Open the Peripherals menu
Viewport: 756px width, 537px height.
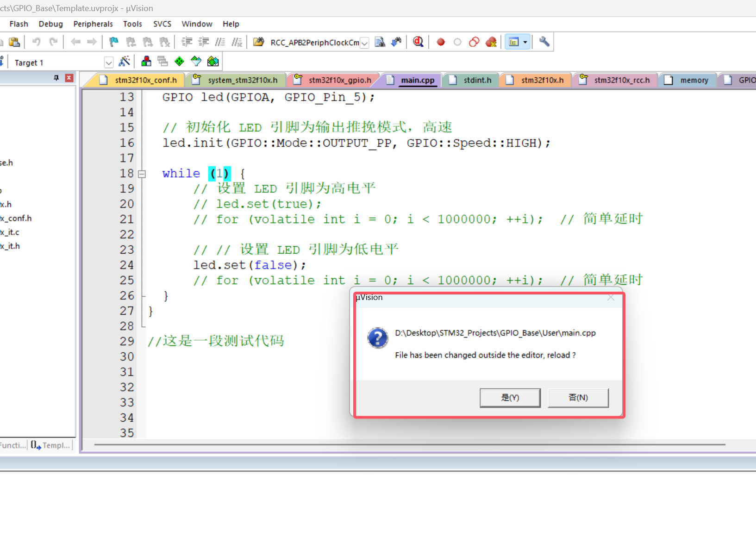(x=93, y=24)
